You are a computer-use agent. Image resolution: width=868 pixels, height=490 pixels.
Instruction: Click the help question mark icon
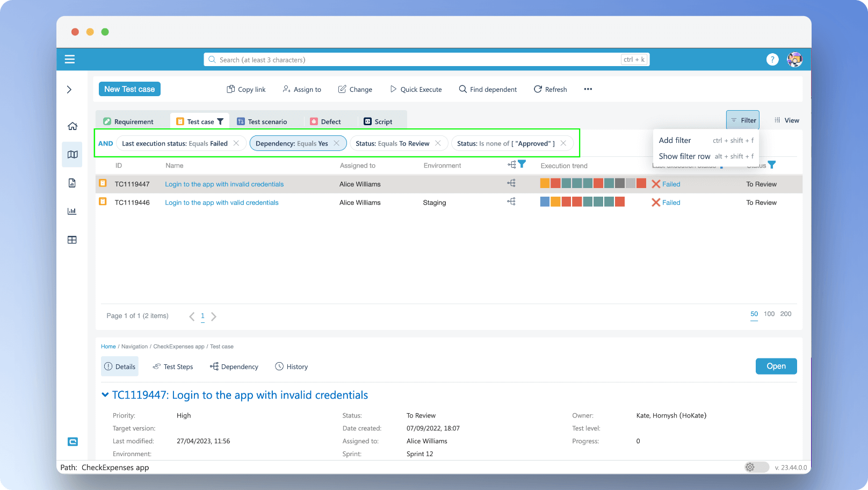click(x=772, y=60)
